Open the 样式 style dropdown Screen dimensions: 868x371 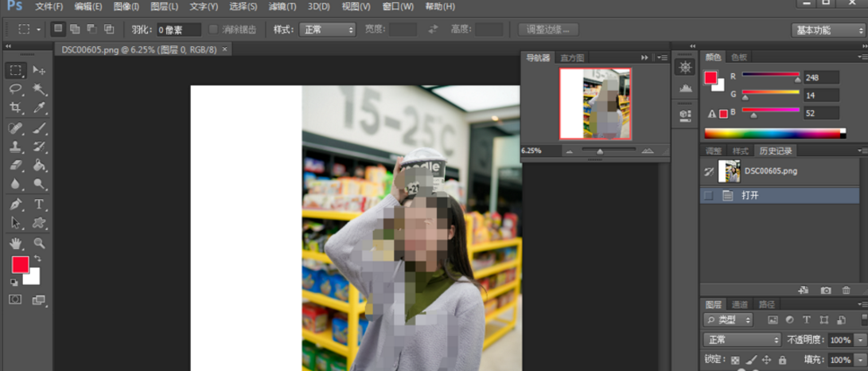point(327,29)
